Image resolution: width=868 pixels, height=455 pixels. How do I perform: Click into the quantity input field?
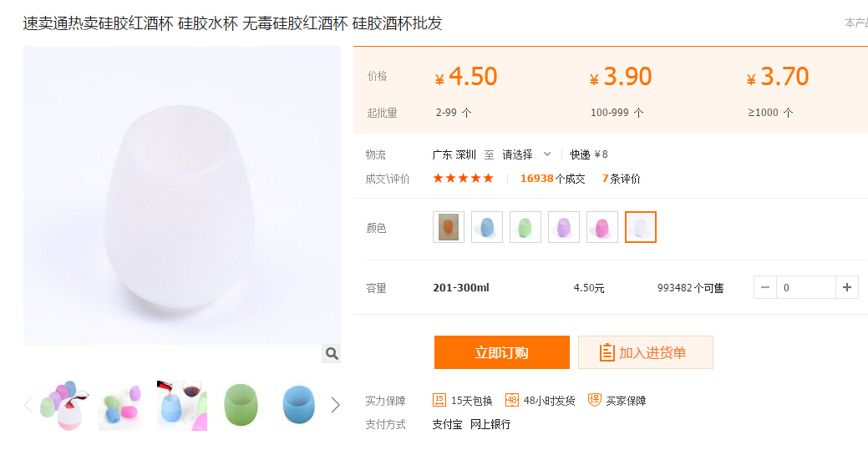click(x=805, y=288)
